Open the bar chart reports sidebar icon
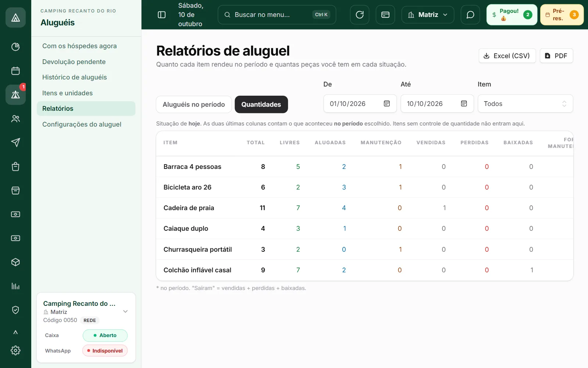 [15, 286]
